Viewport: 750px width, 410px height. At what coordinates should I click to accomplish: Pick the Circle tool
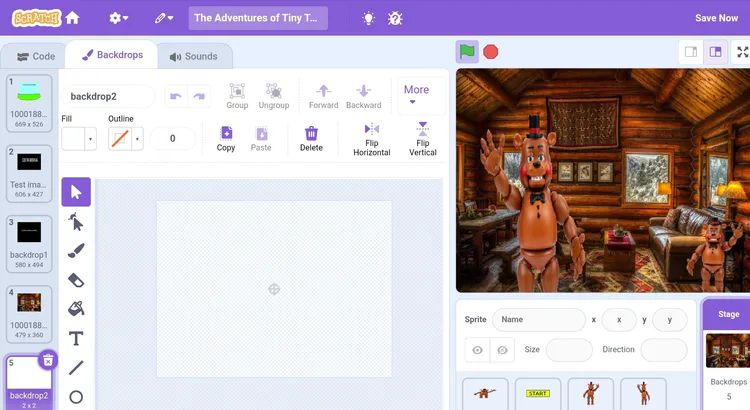pyautogui.click(x=76, y=397)
